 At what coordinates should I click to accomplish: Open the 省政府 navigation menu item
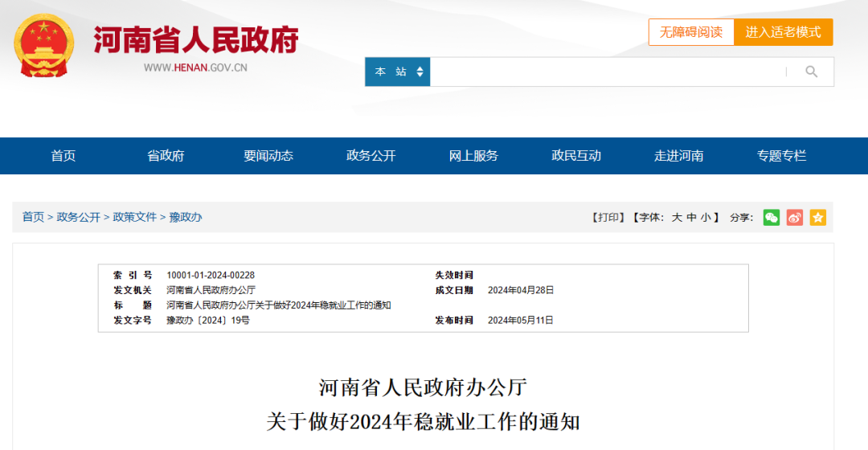coord(166,156)
